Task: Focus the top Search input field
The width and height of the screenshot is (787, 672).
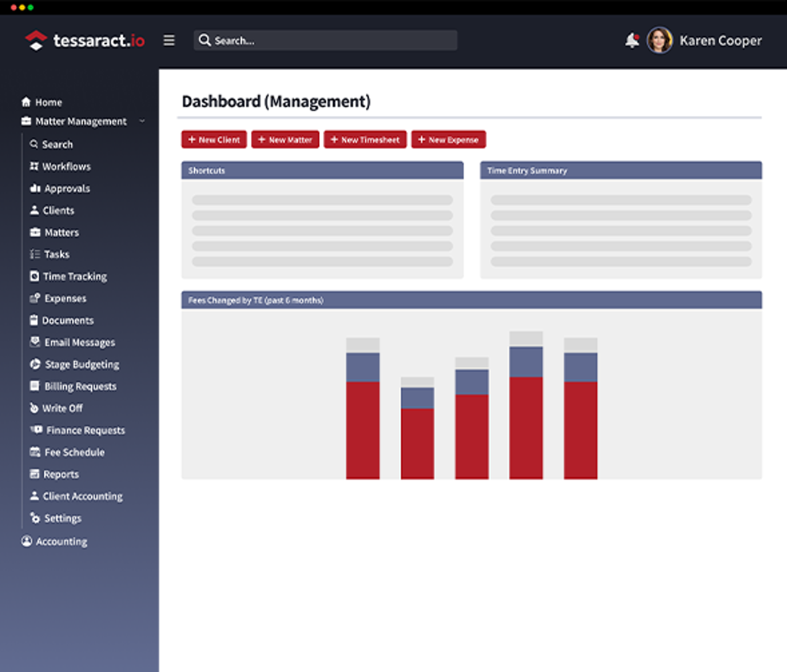Action: pyautogui.click(x=325, y=40)
